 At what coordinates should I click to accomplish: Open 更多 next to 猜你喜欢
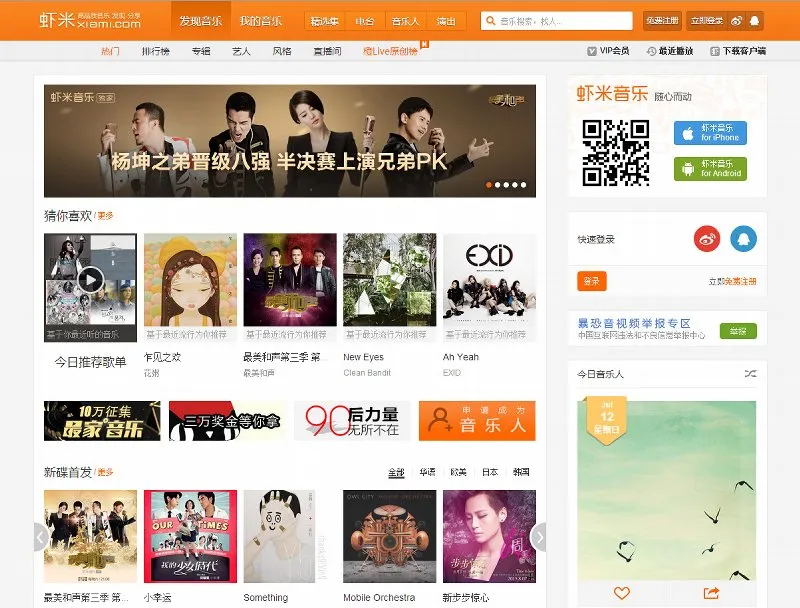[x=106, y=216]
